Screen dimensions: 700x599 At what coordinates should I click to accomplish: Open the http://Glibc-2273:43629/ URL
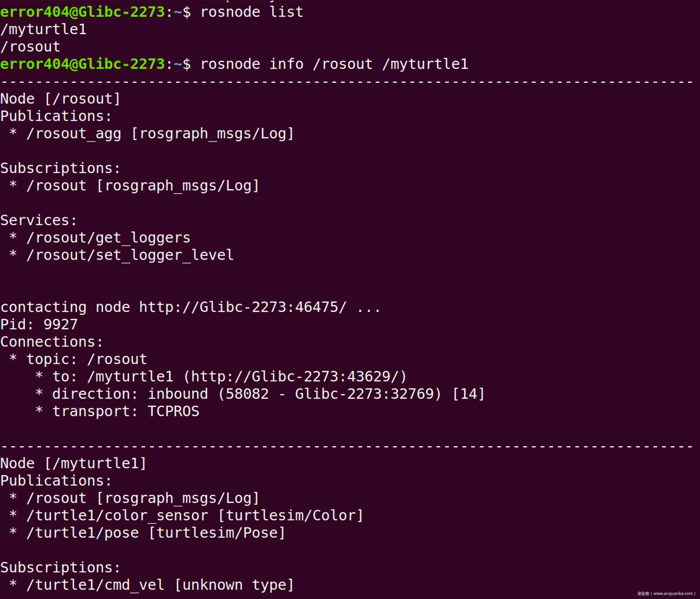[x=294, y=376]
